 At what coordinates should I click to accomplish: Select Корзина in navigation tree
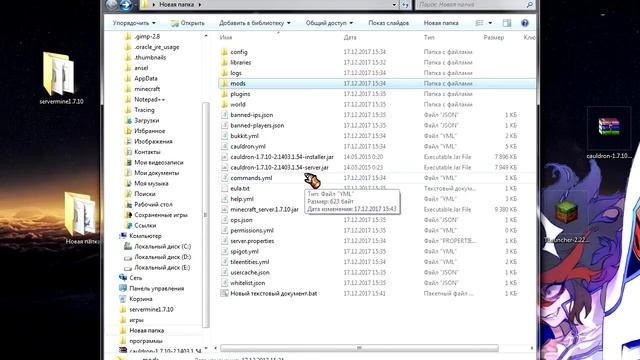pos(141,299)
